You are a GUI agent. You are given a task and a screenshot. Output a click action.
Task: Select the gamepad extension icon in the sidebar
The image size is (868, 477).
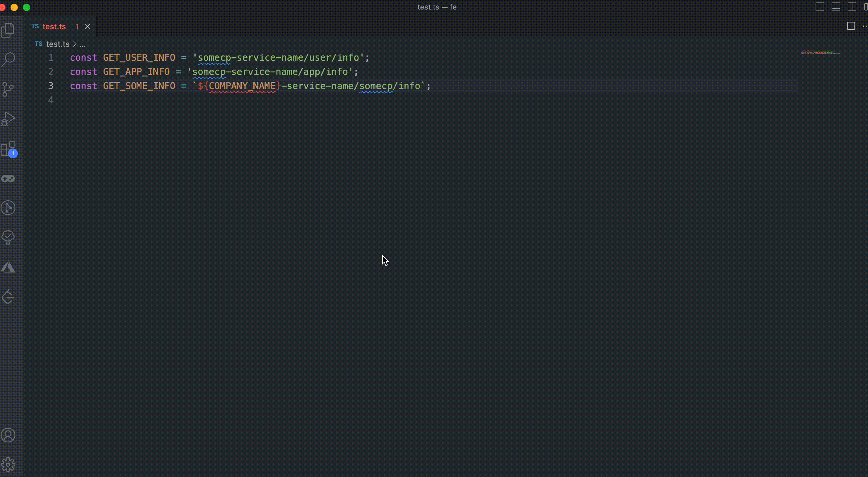(8, 179)
